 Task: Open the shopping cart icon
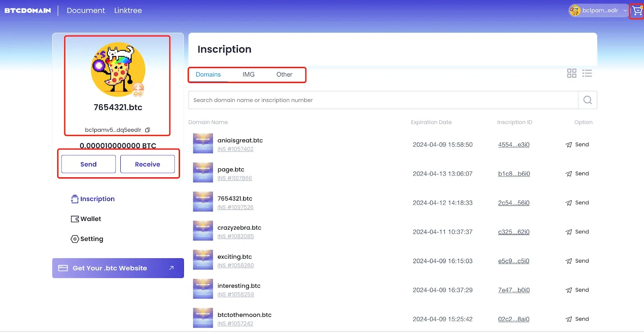637,10
